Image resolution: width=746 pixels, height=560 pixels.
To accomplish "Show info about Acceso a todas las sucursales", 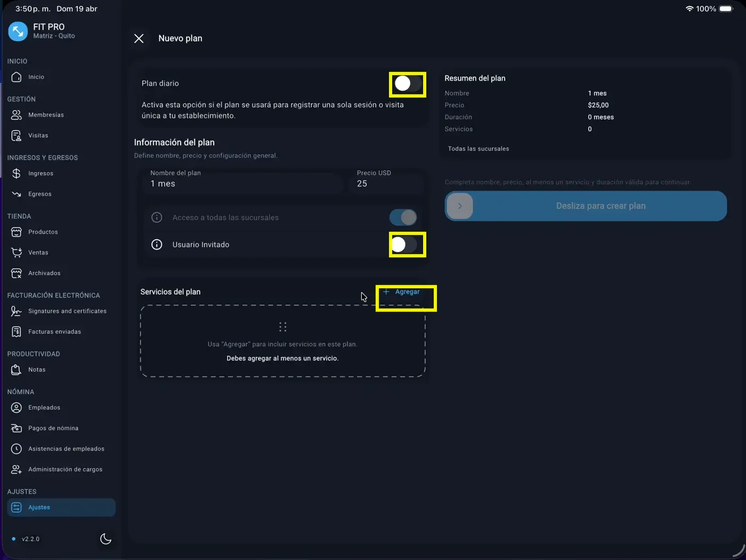I will [x=157, y=217].
